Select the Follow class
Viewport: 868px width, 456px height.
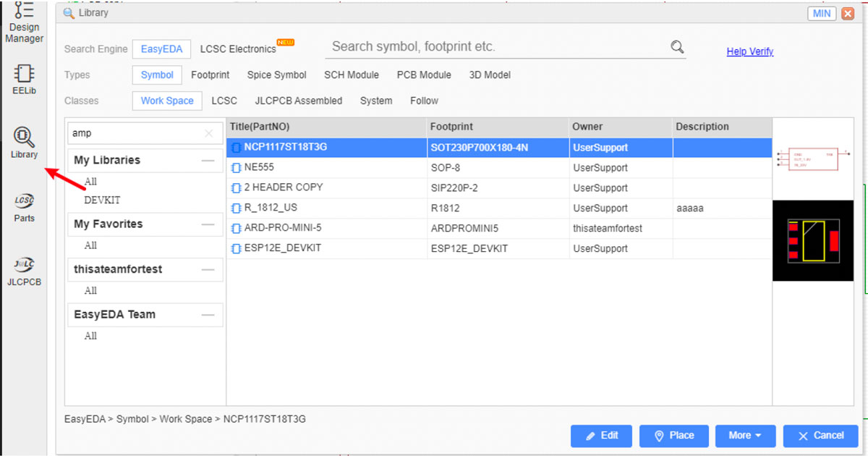(x=424, y=101)
